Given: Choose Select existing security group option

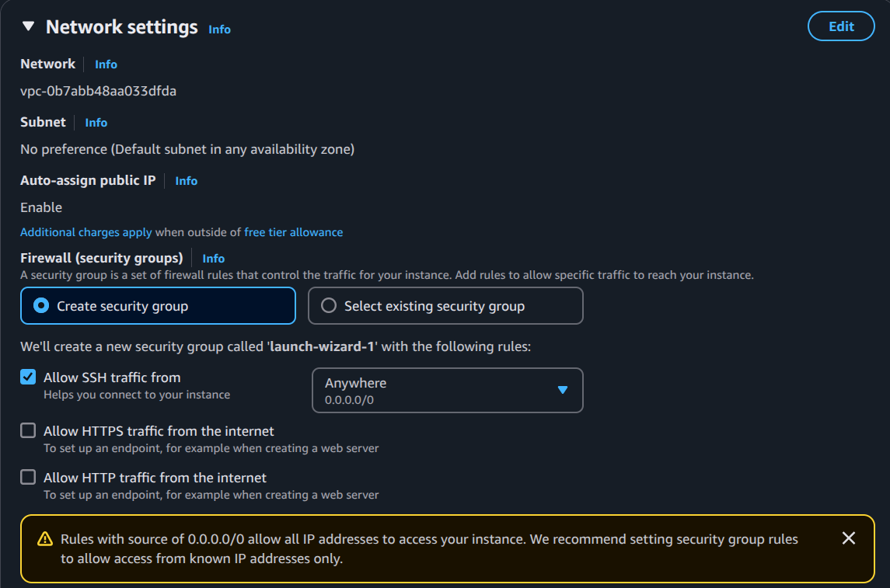Looking at the screenshot, I should [x=445, y=305].
